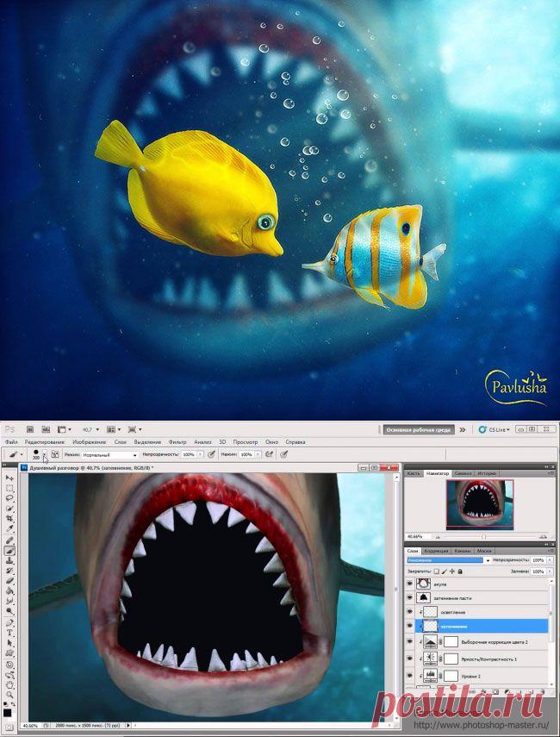Select the Horizontal Type tool
Image resolution: width=560 pixels, height=737 pixels.
pos(9,633)
